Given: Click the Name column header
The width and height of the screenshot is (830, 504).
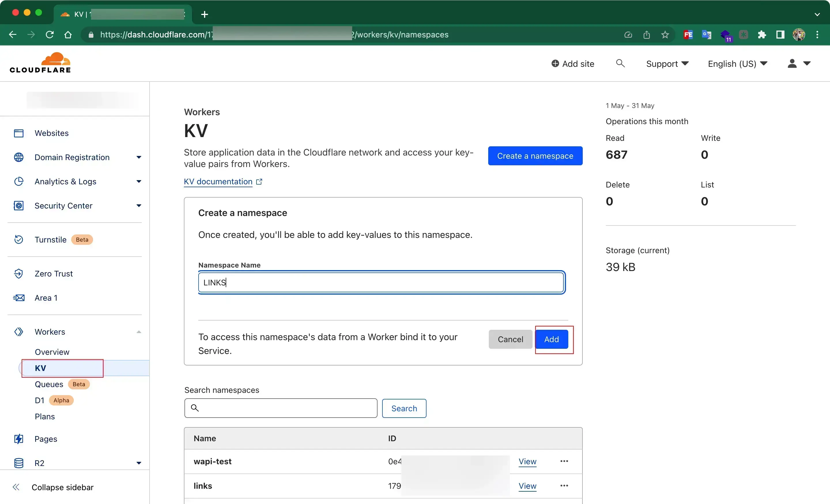Looking at the screenshot, I should [x=205, y=438].
